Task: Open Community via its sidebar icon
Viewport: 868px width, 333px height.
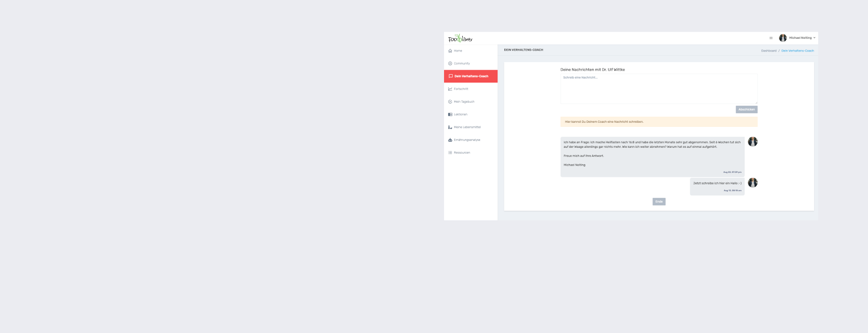Action: (x=450, y=63)
